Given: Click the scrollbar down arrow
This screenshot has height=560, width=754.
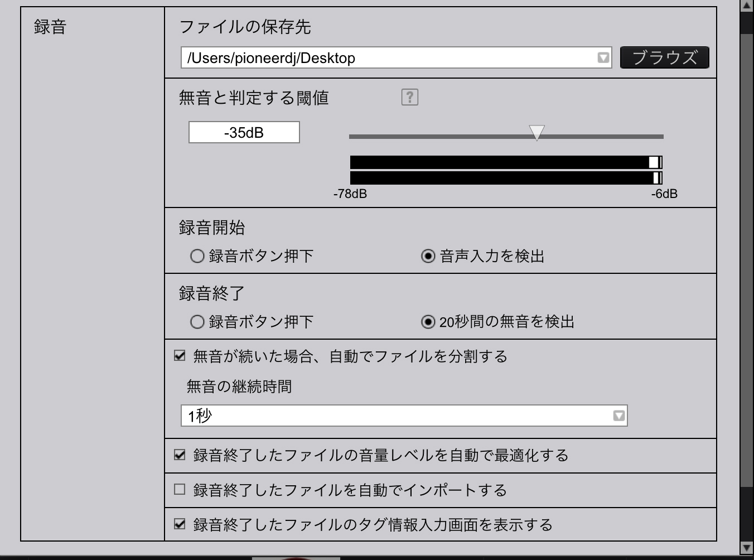Looking at the screenshot, I should [747, 548].
